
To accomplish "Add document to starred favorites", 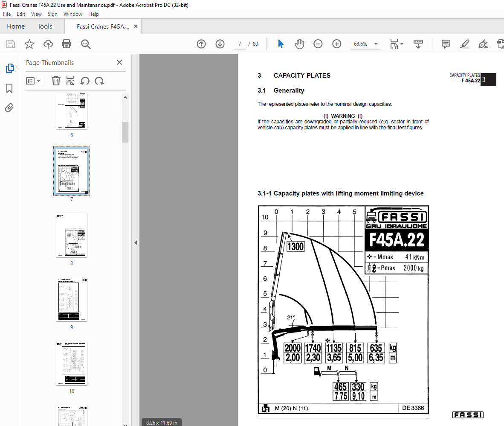I will 29,44.
